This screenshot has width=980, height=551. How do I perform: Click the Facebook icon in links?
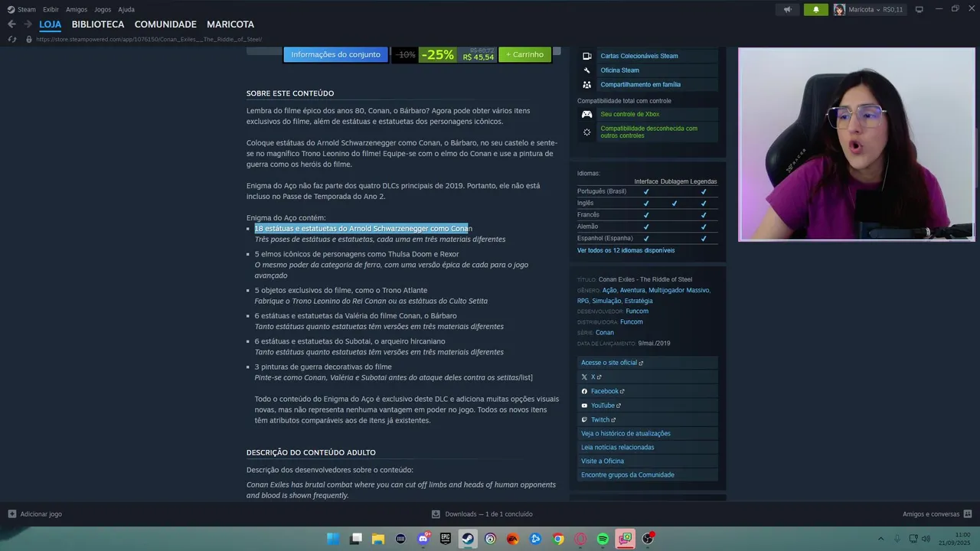point(584,391)
